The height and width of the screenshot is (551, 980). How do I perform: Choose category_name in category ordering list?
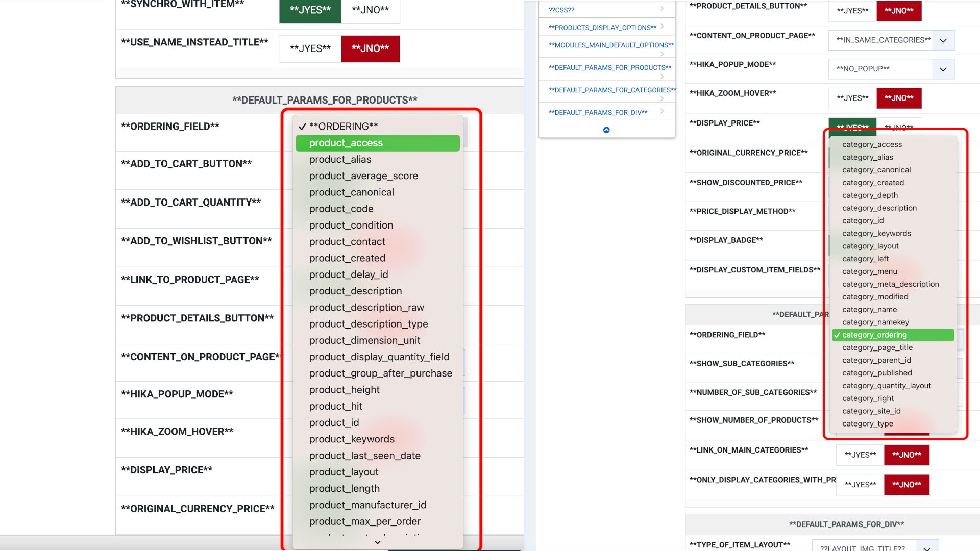point(869,310)
